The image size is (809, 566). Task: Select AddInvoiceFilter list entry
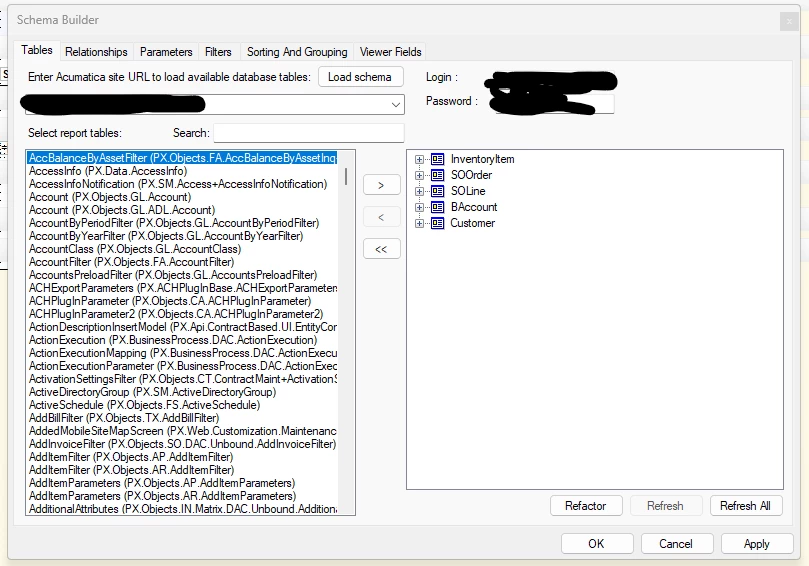coord(183,444)
